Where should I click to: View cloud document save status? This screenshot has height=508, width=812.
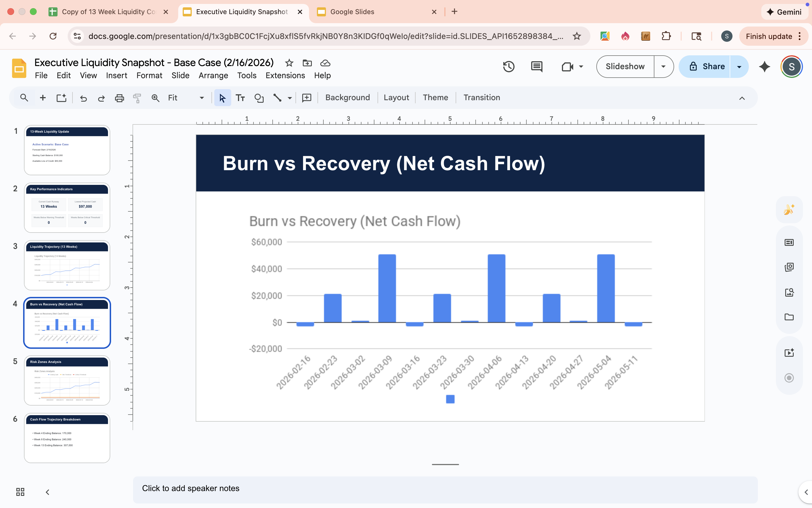coord(325,63)
